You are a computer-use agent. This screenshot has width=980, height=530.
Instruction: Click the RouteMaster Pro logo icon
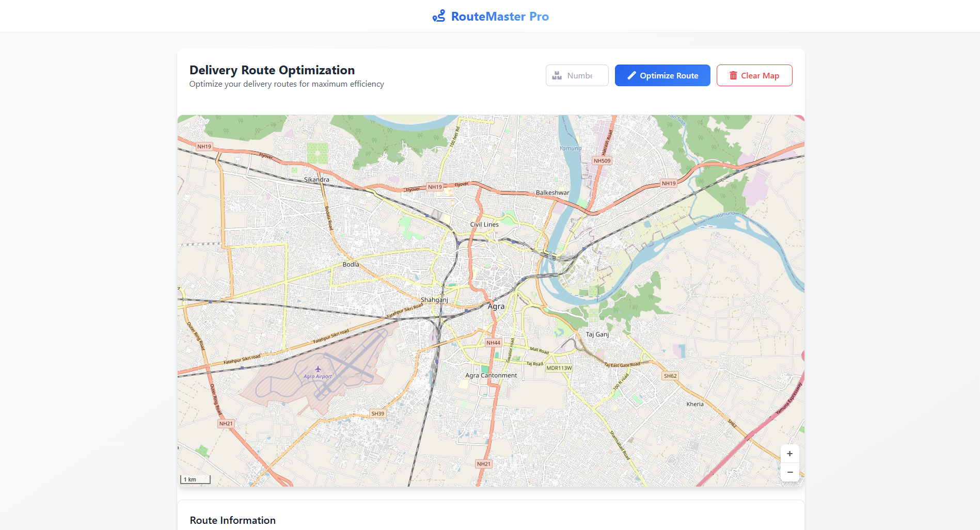click(x=438, y=16)
